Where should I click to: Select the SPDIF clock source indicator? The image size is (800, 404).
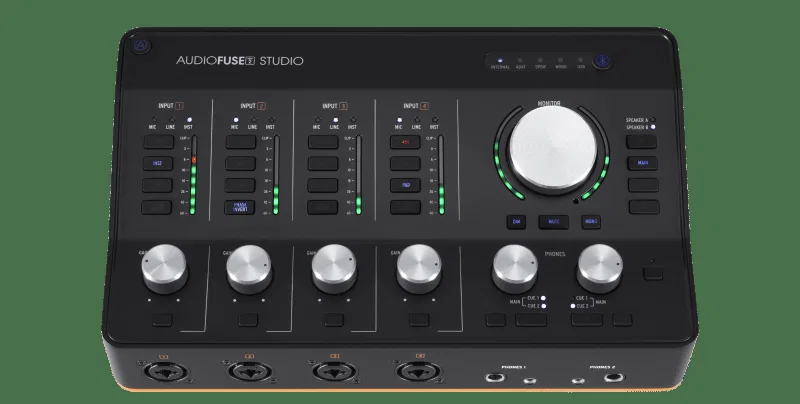[540, 60]
